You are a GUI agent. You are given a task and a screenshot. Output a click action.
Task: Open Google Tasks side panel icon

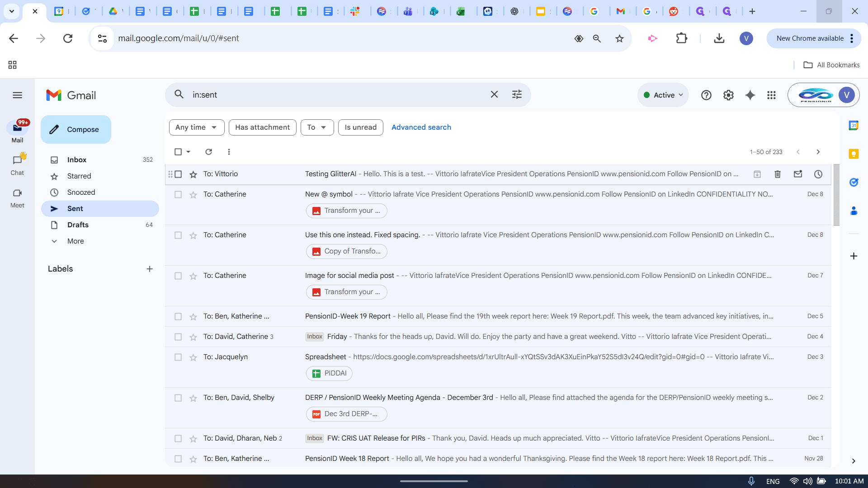point(854,182)
